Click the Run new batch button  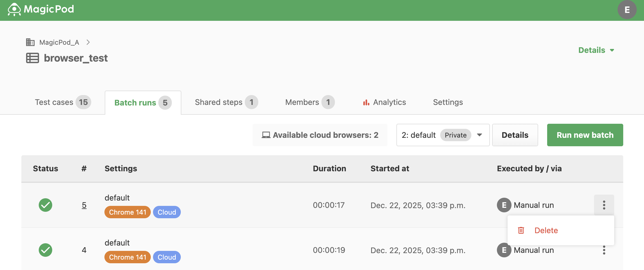(x=585, y=135)
